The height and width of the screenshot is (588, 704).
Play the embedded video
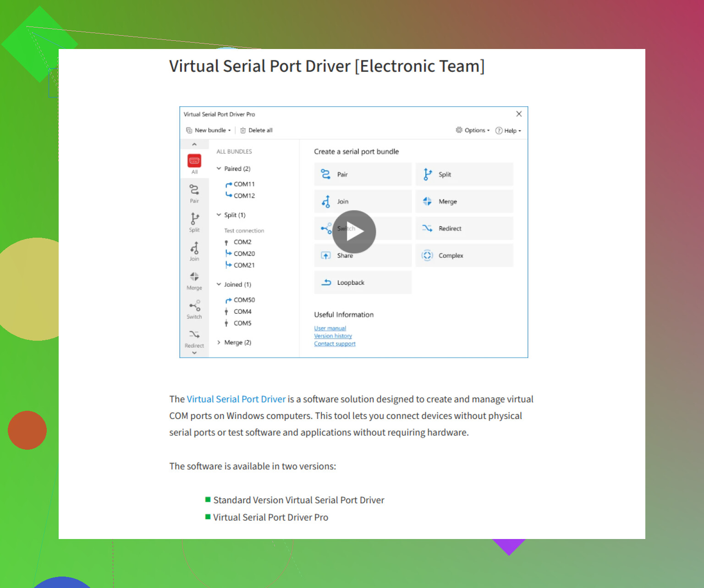[x=354, y=232]
